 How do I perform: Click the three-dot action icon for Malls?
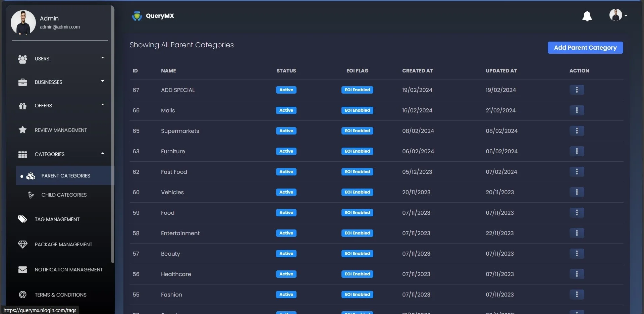[577, 110]
